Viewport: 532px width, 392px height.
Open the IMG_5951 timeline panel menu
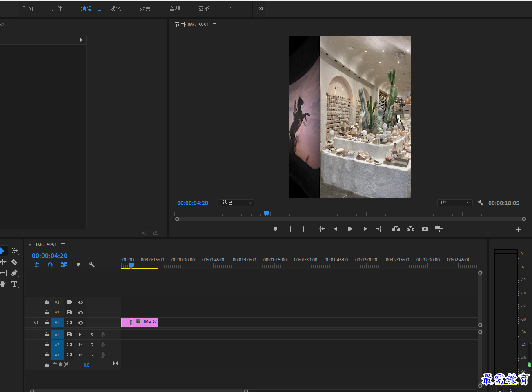click(63, 245)
